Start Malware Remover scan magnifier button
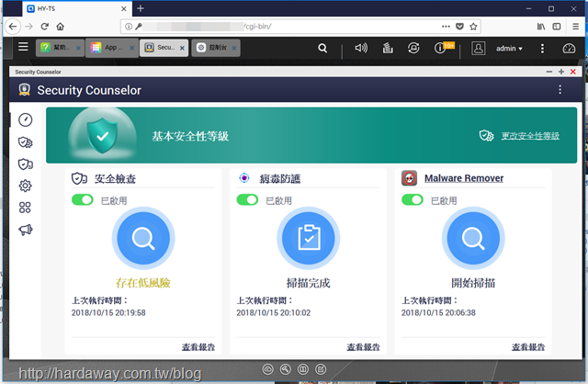This screenshot has height=384, width=588. (x=473, y=238)
